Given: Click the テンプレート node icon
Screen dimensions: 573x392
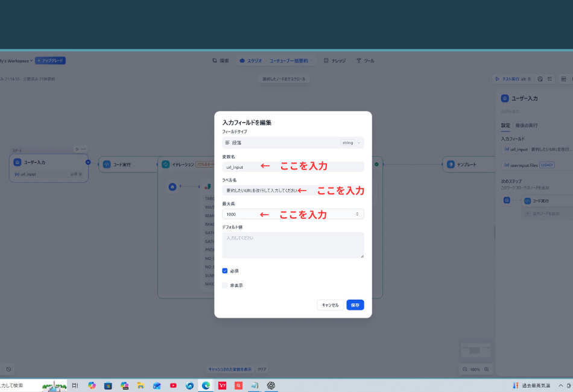Looking at the screenshot, I should click(451, 164).
